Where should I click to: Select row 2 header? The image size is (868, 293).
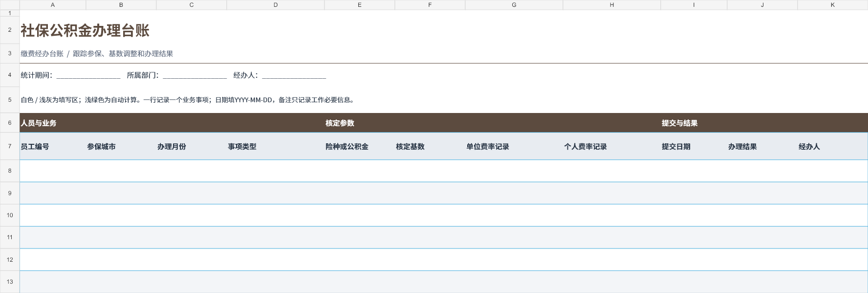[10, 30]
